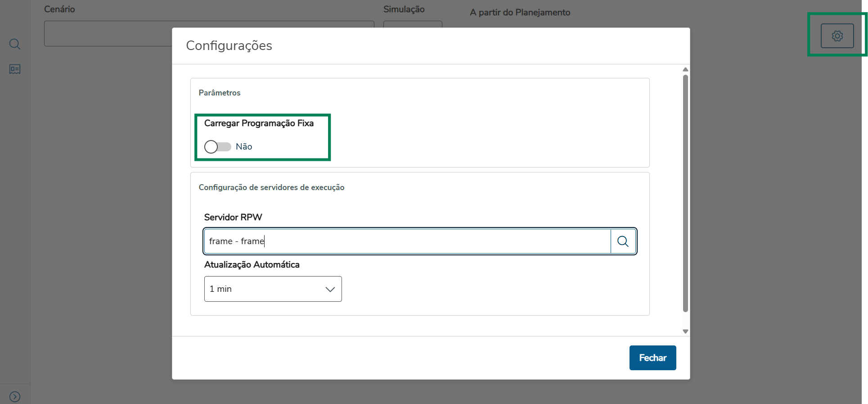The width and height of the screenshot is (868, 404).
Task: Click the Cenário input field
Action: tap(108, 34)
